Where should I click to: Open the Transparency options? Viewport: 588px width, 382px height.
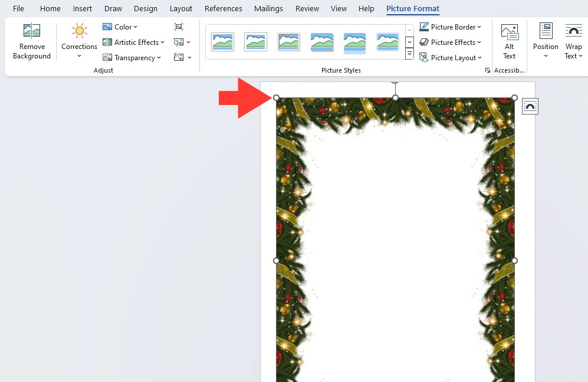(132, 58)
